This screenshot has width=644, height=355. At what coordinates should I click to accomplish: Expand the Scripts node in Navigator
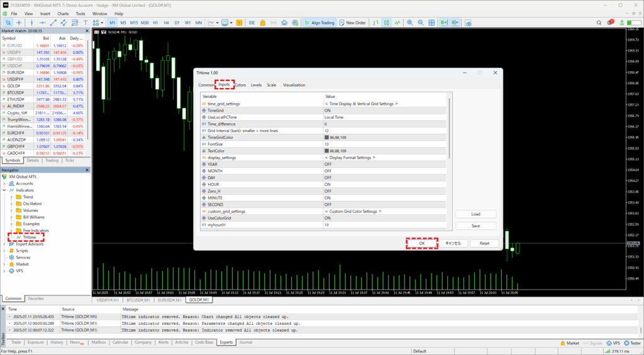(4, 251)
